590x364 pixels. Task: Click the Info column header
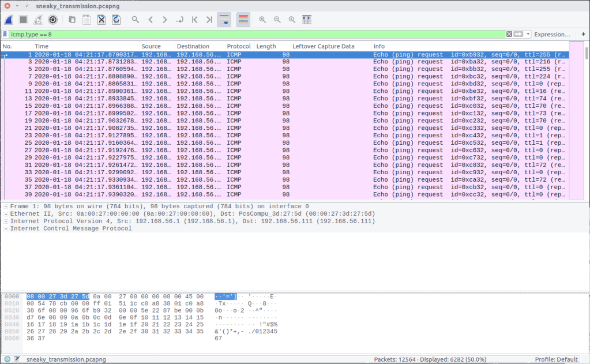[379, 46]
